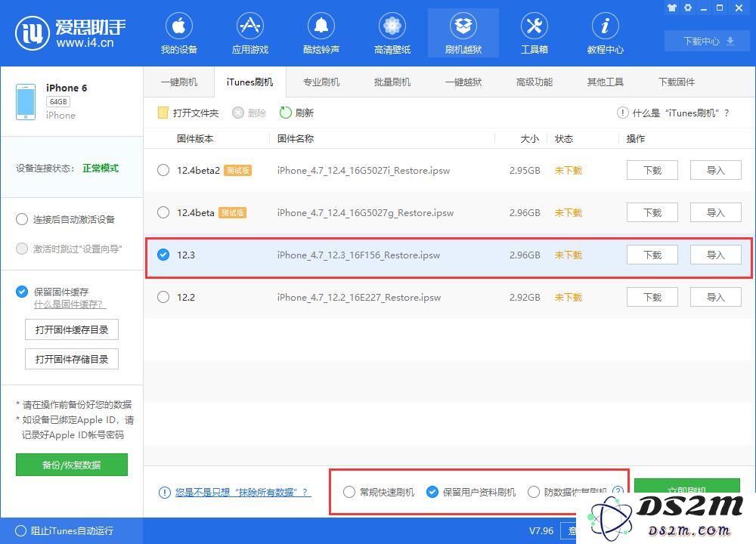The height and width of the screenshot is (544, 756).
Task: Click 打开文件夹 open folder icon
Action: pos(163,113)
